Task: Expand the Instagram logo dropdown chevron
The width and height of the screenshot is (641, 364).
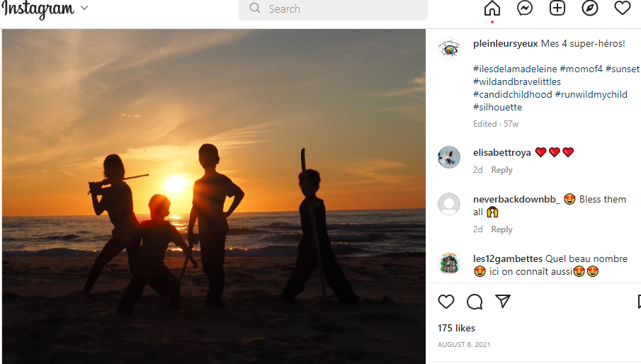Action: coord(84,8)
